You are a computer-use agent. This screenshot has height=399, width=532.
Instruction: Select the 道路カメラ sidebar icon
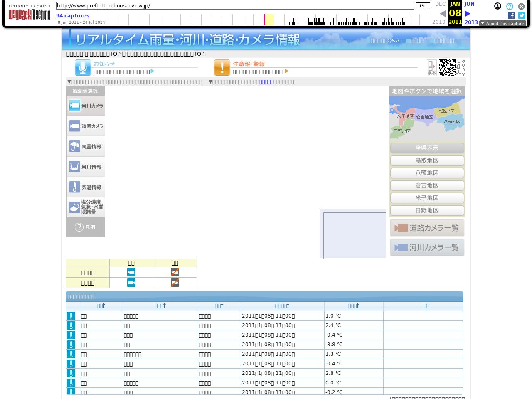pos(75,126)
